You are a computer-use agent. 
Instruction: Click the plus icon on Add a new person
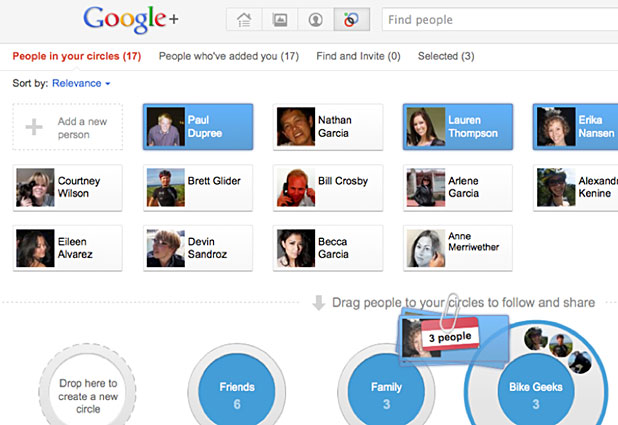[x=34, y=127]
